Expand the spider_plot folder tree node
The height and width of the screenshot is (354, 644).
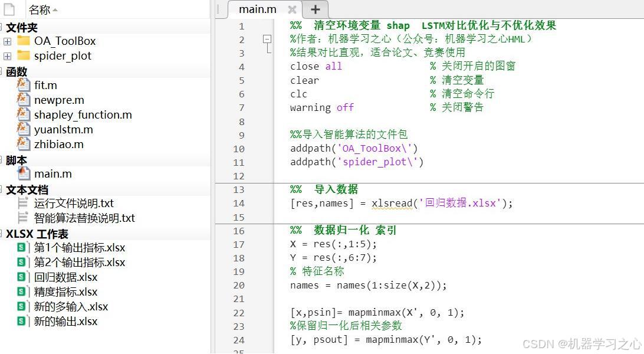(8, 56)
